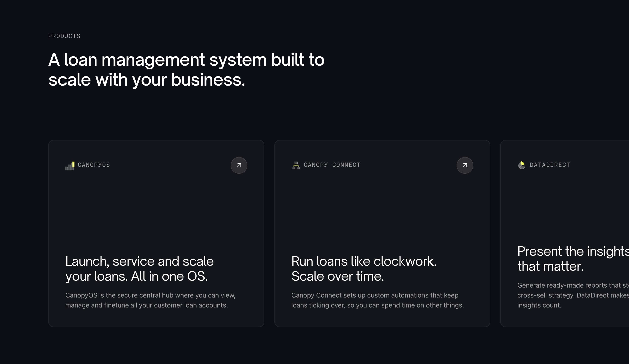This screenshot has width=629, height=364.
Task: Click the CanopyOS bar chart icon
Action: click(x=70, y=166)
